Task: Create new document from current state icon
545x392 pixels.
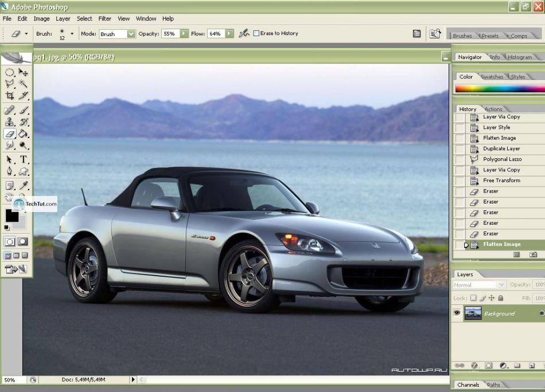Action: tap(516, 254)
